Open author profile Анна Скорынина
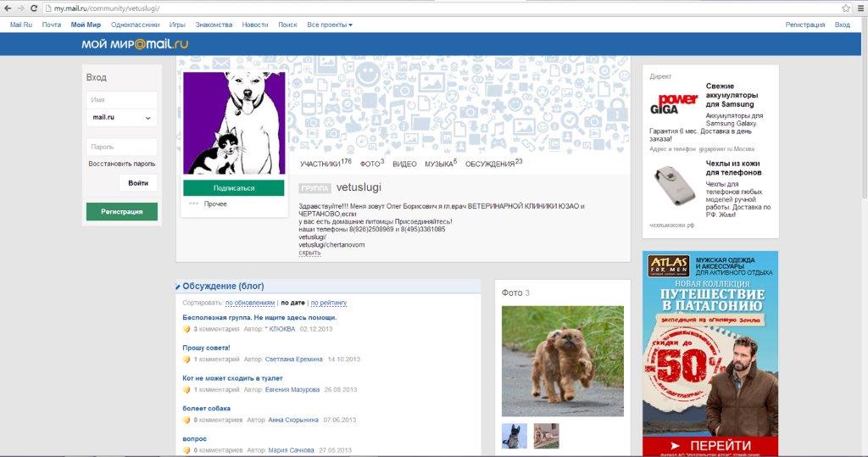868x457 pixels. click(x=293, y=420)
